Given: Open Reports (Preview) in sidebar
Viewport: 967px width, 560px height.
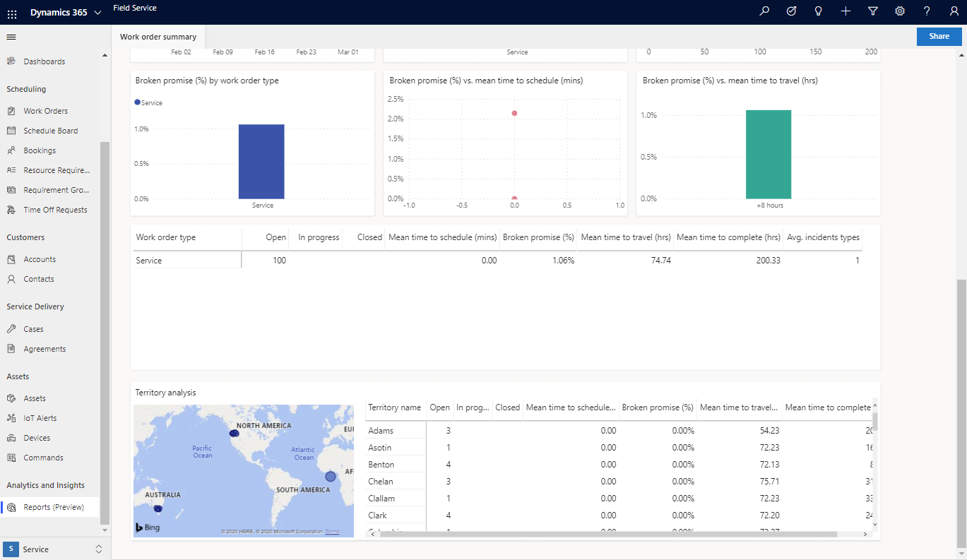Looking at the screenshot, I should click(x=54, y=507).
